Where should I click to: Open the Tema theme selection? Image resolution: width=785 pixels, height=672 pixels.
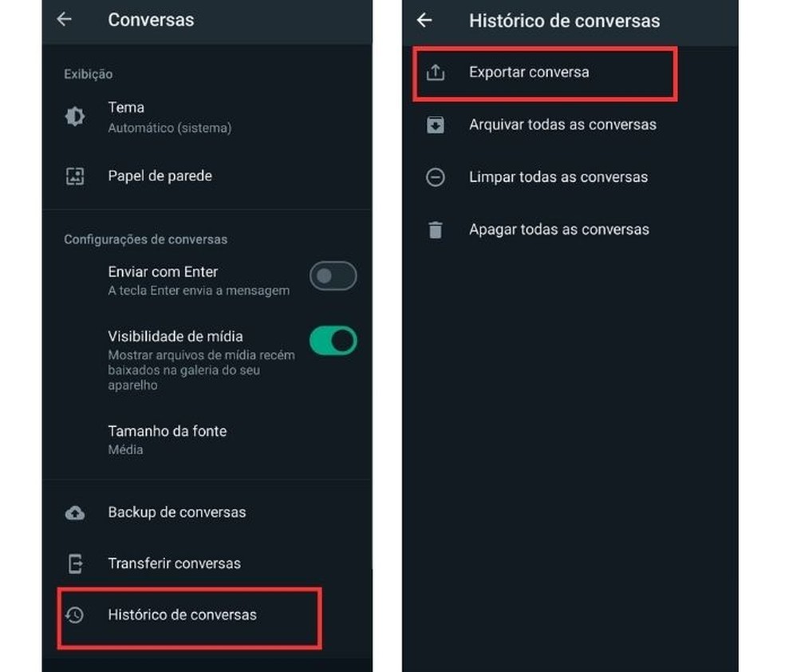(x=207, y=117)
